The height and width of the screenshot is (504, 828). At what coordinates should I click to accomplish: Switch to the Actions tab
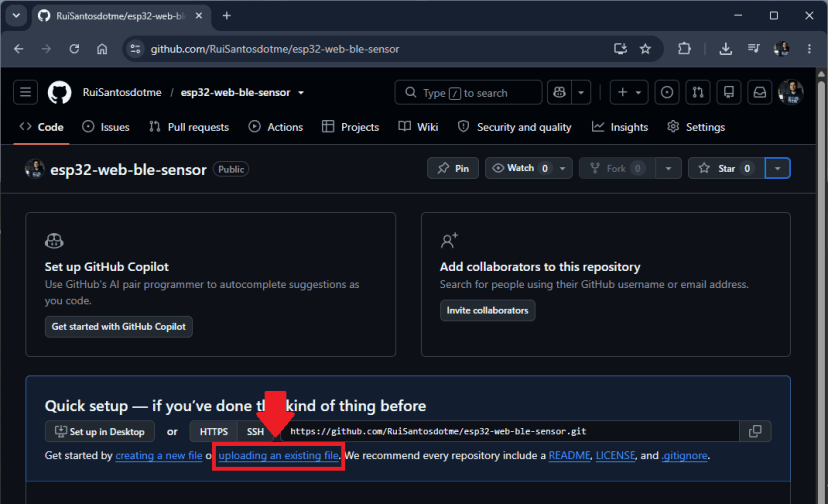tap(276, 127)
